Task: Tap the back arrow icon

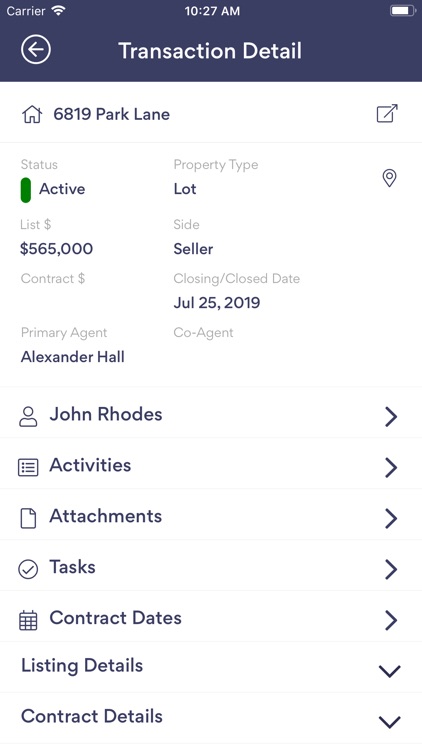Action: click(x=36, y=49)
